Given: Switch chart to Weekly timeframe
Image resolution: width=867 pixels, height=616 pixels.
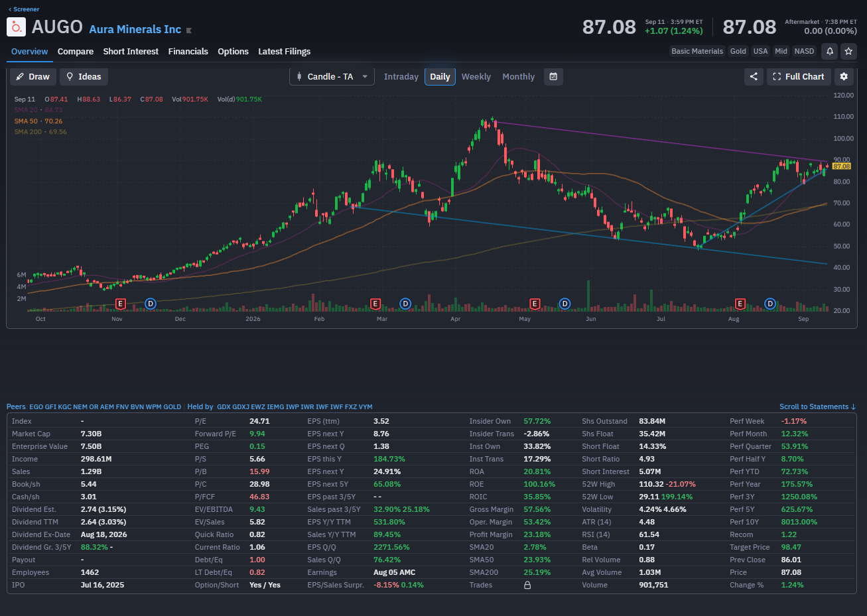Looking at the screenshot, I should 476,76.
